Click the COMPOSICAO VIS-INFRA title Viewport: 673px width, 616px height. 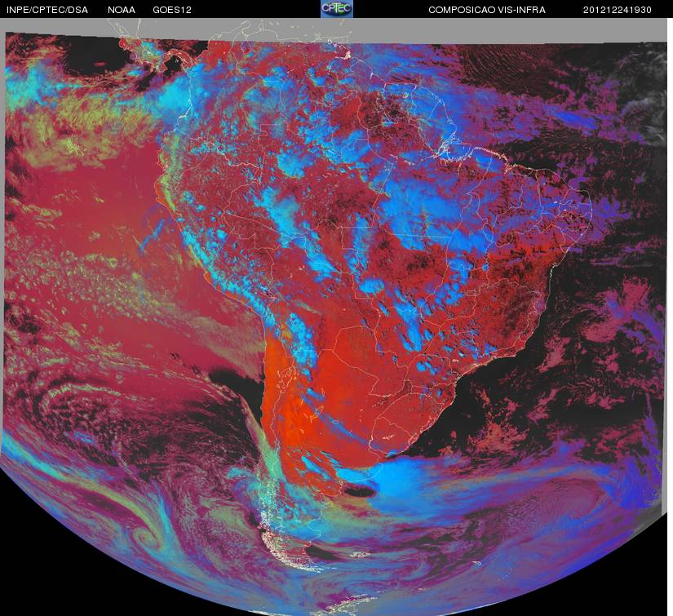point(487,10)
